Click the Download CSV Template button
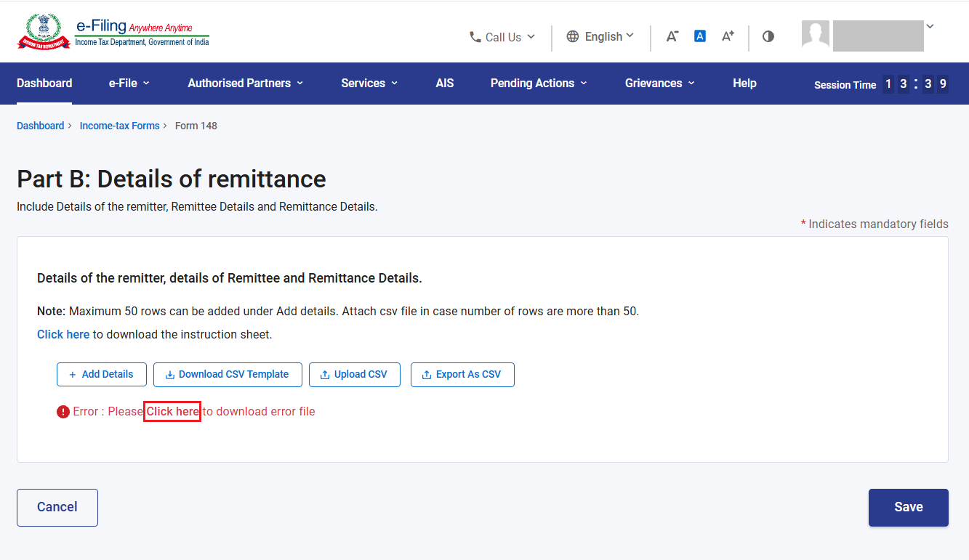This screenshot has width=969, height=560. 228,375
